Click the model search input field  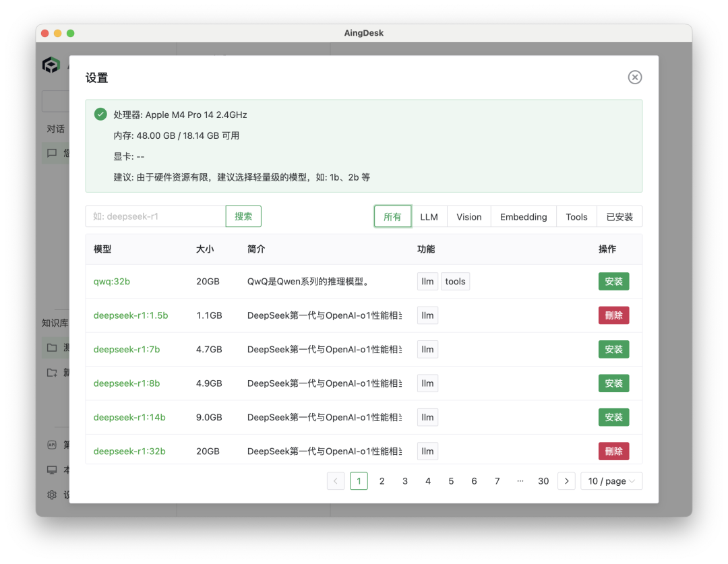tap(156, 216)
